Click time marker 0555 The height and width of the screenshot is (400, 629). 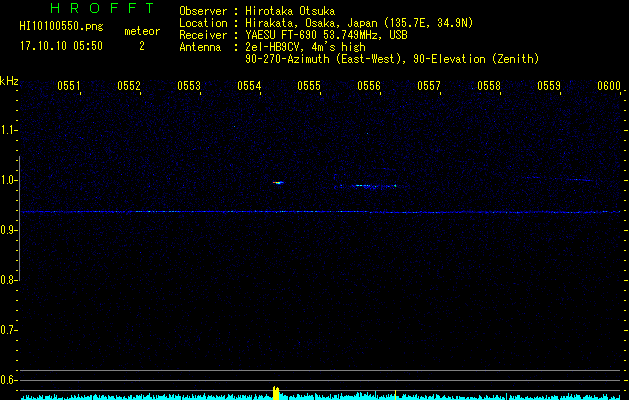(x=309, y=86)
